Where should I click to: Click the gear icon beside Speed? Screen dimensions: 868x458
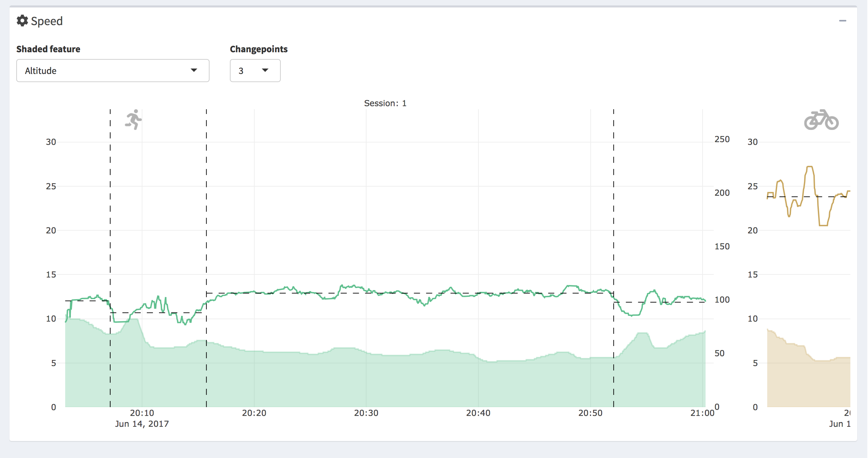pos(22,21)
